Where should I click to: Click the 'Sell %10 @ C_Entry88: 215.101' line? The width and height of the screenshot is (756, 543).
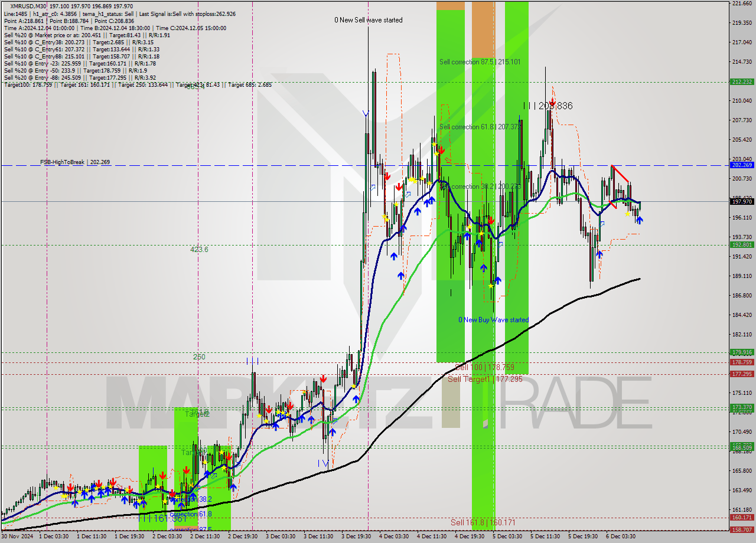(x=43, y=56)
